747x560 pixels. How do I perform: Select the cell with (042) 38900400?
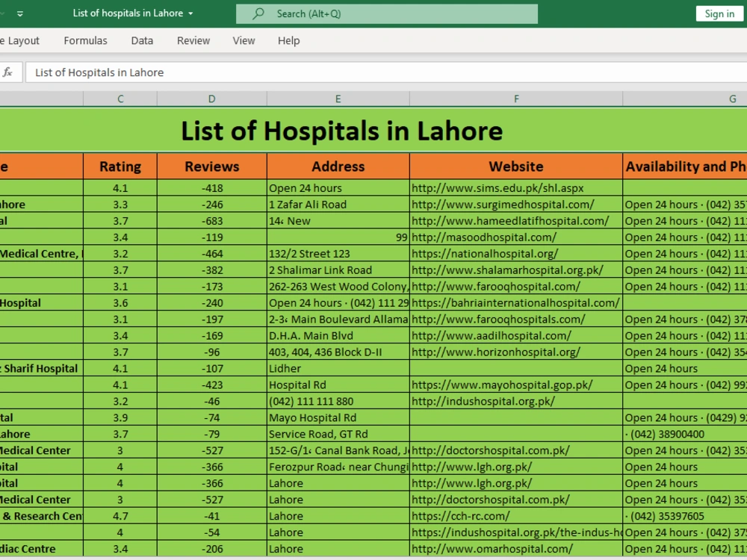click(x=684, y=435)
